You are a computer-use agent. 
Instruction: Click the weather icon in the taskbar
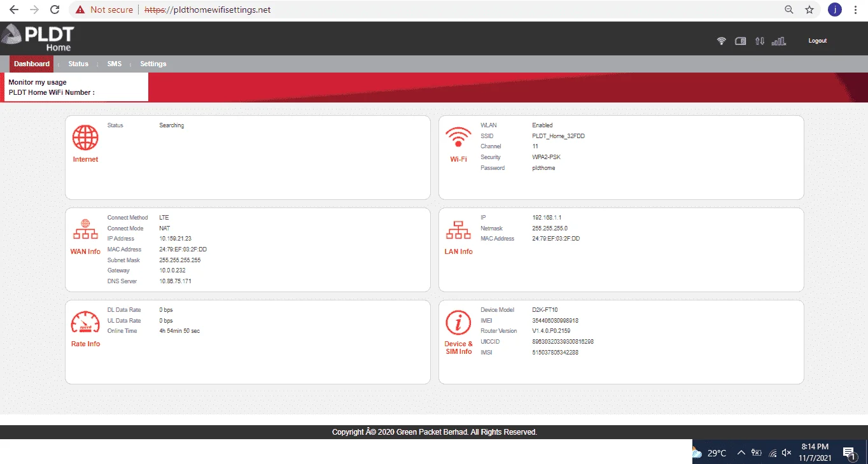click(x=697, y=453)
